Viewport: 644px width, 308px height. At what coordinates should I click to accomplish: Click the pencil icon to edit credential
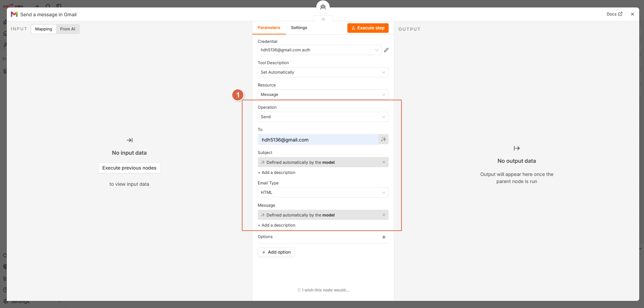(386, 50)
